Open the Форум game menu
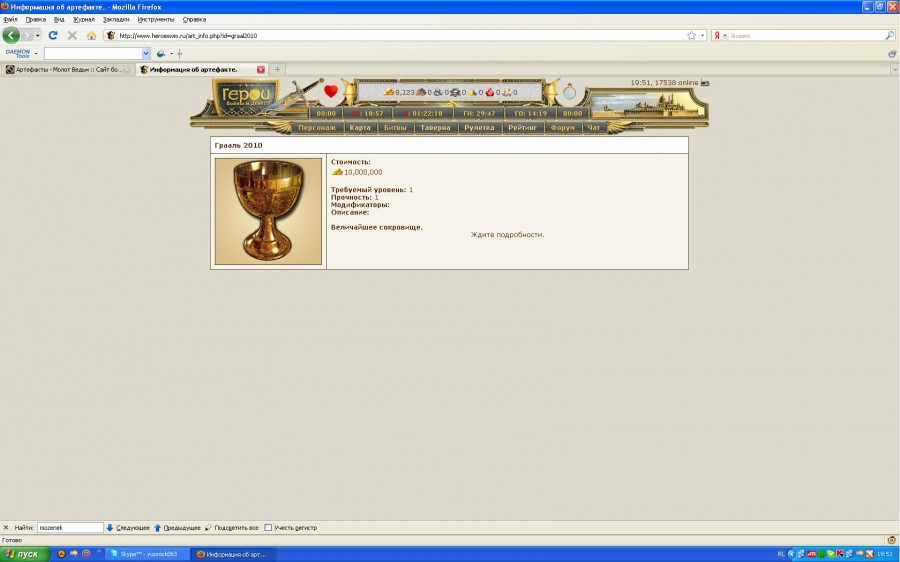Screen dimensions: 900x562 [562, 127]
